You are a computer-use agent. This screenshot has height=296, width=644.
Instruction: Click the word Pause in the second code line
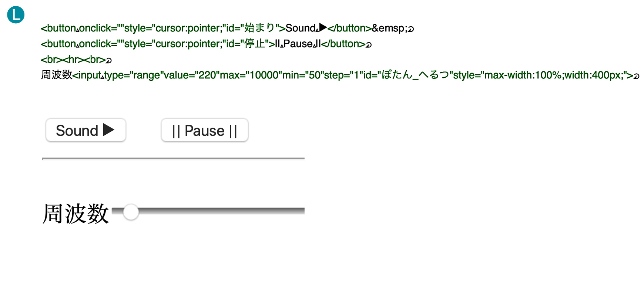(x=298, y=44)
